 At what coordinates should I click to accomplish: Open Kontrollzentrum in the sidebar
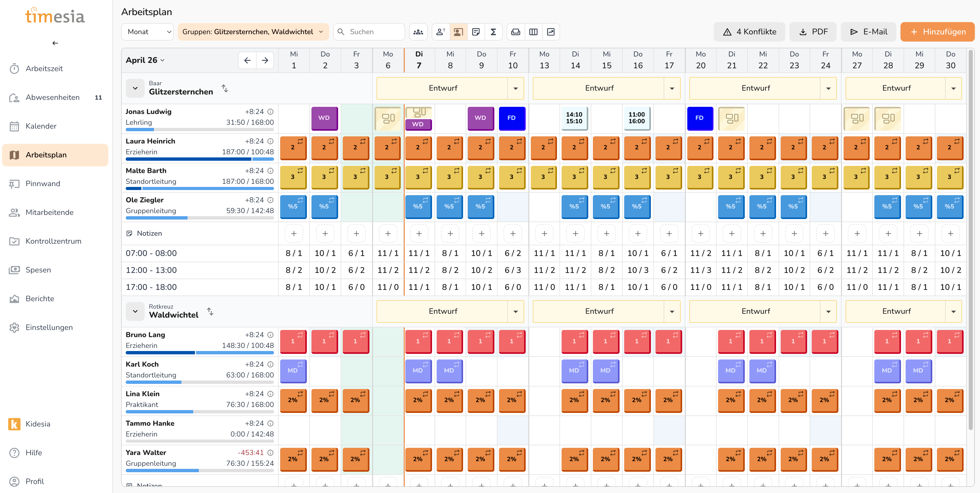click(53, 241)
